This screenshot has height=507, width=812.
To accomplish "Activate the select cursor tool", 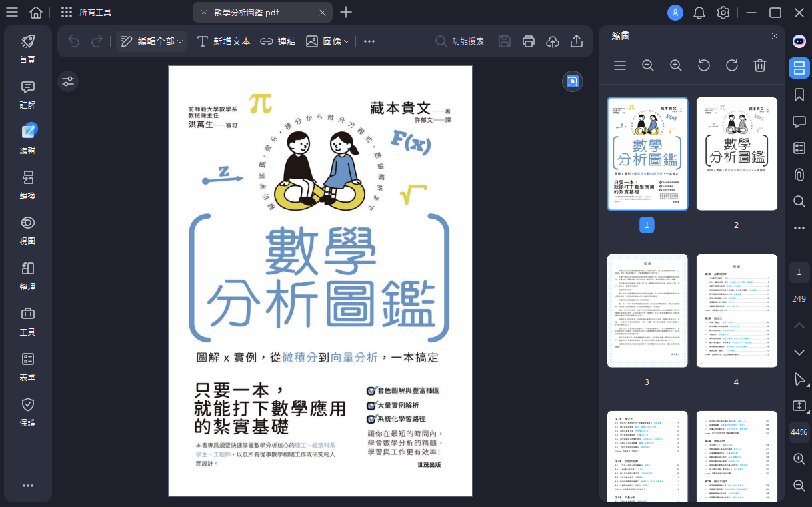I will click(x=799, y=379).
